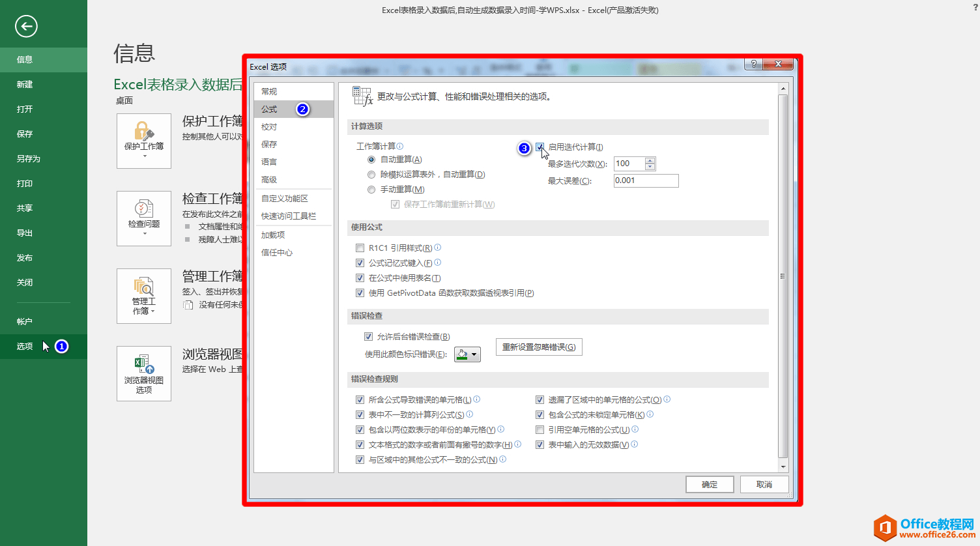Choose 关闭 in backstage sidebar

pyautogui.click(x=44, y=282)
